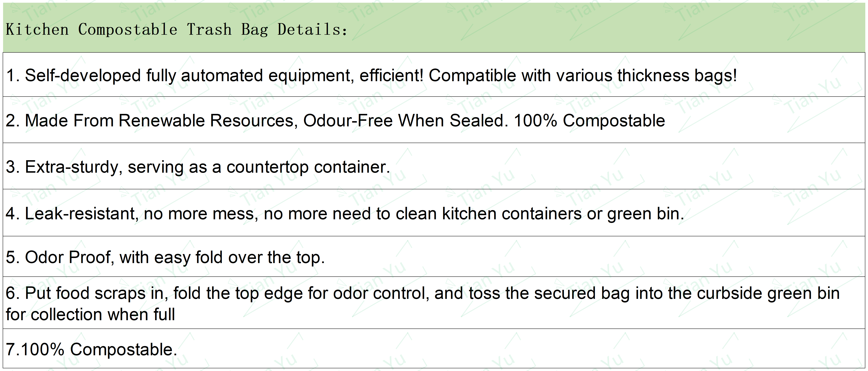Click the green "Kitchen Compostable Trash Bag Details" header
Image resolution: width=868 pixels, height=371 pixels.
434,28
